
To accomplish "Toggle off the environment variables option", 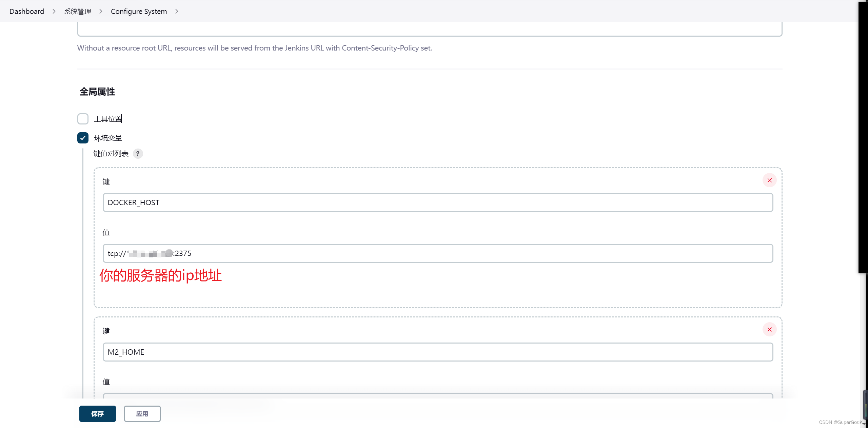I will click(83, 138).
